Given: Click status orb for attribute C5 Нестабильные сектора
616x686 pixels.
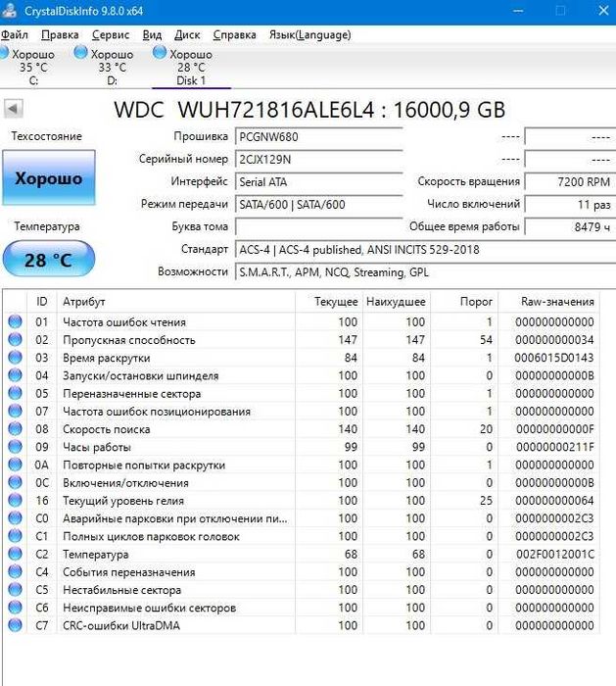Looking at the screenshot, I should (16, 590).
